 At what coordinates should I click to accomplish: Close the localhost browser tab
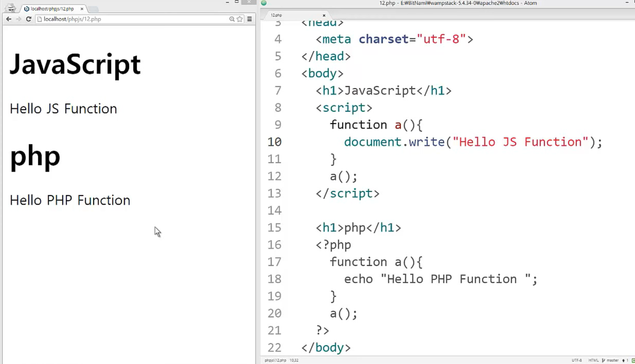[x=82, y=9]
